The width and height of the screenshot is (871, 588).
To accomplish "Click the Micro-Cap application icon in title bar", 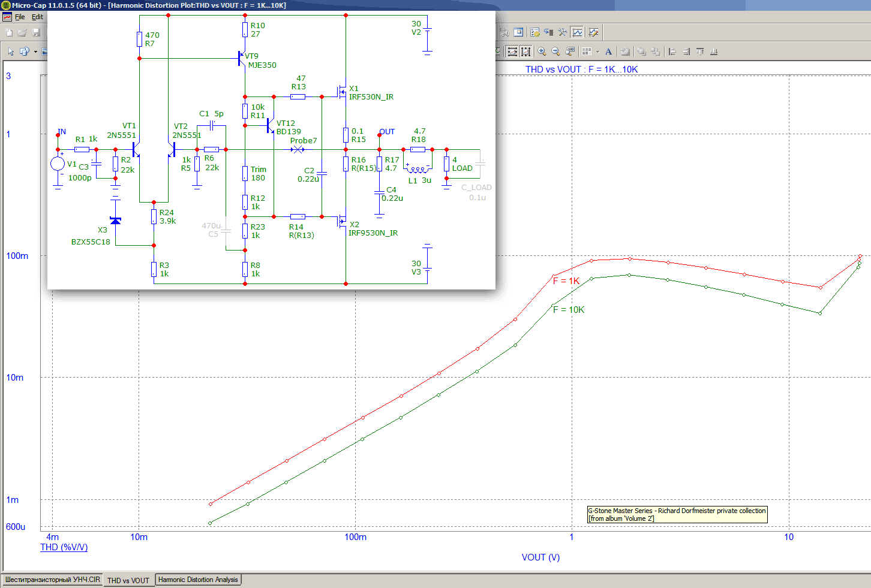I will pos(6,5).
